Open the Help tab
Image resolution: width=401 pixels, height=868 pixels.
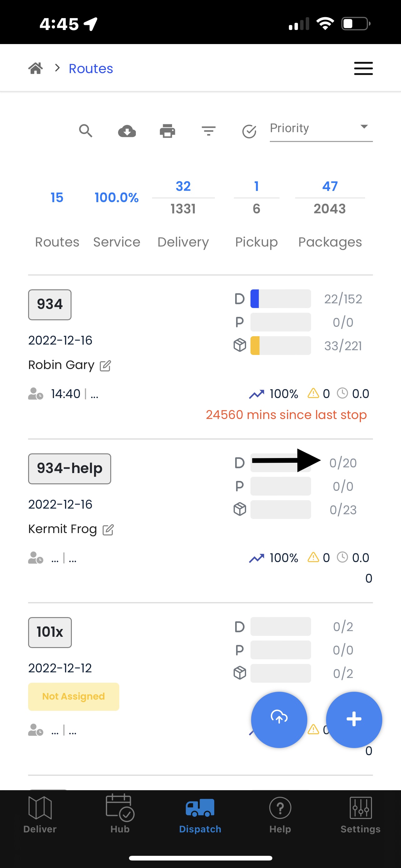pyautogui.click(x=280, y=814)
